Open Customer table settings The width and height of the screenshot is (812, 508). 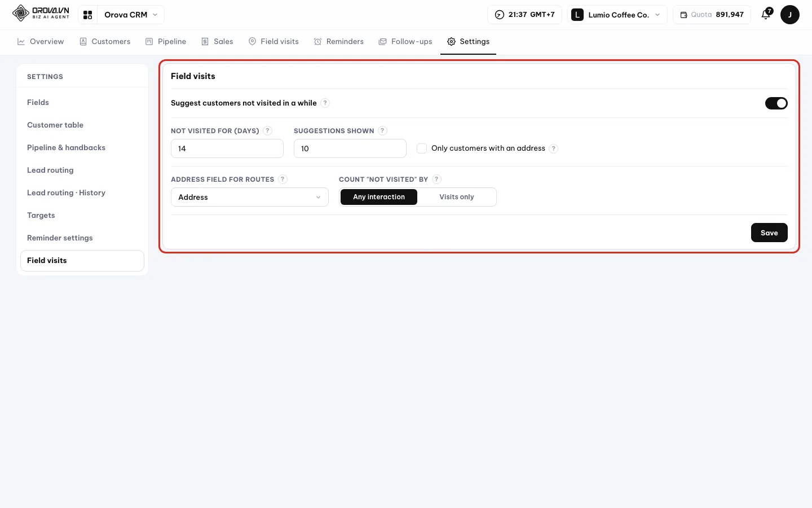point(82,125)
